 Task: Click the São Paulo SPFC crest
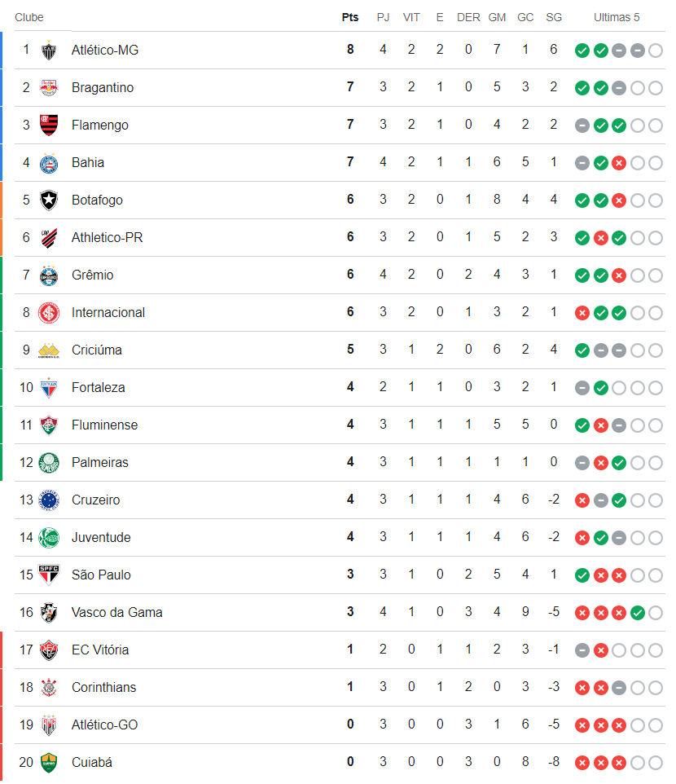[49, 575]
